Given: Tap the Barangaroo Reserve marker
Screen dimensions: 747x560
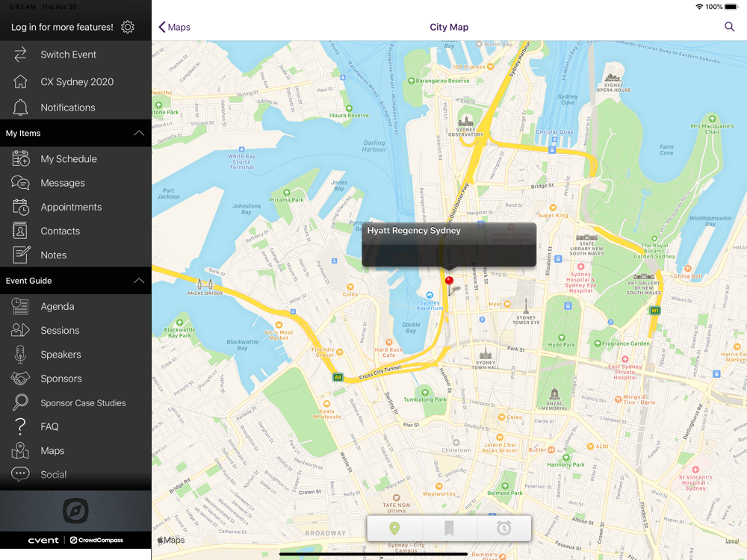Looking at the screenshot, I should coord(411,81).
